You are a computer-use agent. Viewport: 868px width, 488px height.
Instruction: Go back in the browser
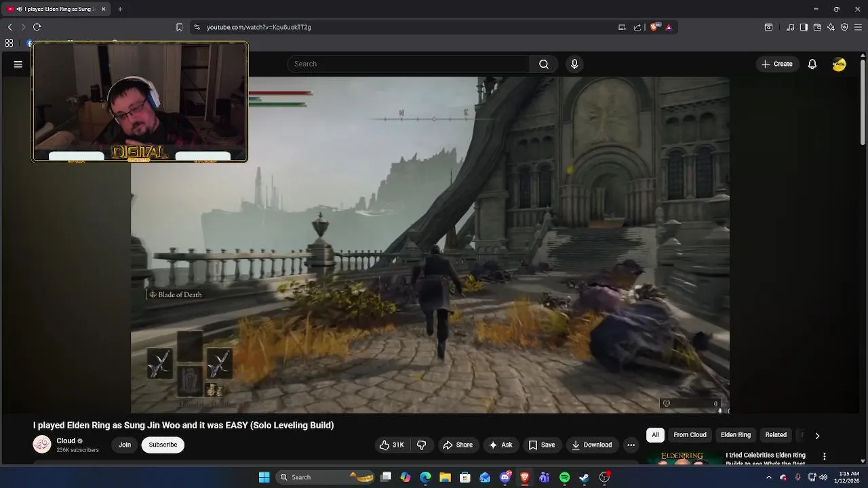tap(9, 27)
